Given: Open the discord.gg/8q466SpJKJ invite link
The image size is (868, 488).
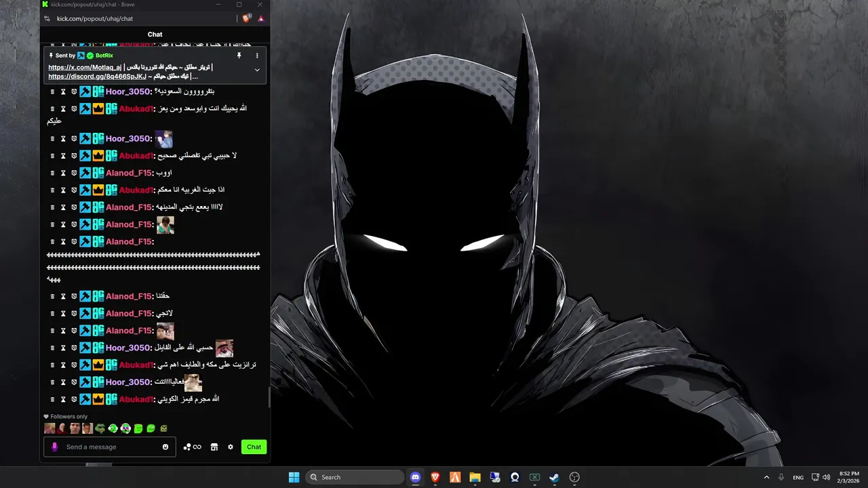Looking at the screenshot, I should (97, 77).
